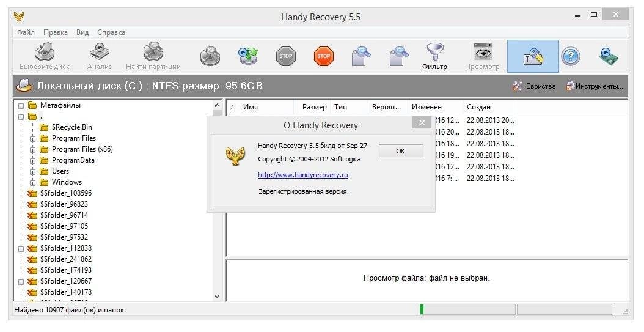This screenshot has height=332, width=644.
Task: Open Инструменты in the disk header
Action: [x=595, y=86]
